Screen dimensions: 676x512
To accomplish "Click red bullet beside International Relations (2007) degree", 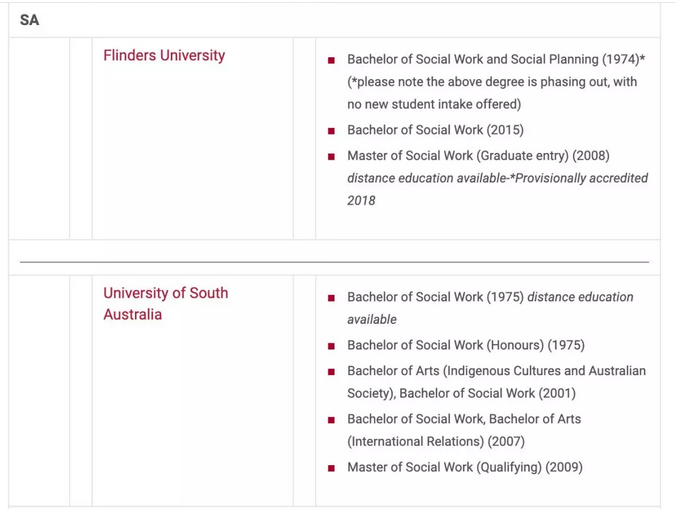I will tap(331, 420).
